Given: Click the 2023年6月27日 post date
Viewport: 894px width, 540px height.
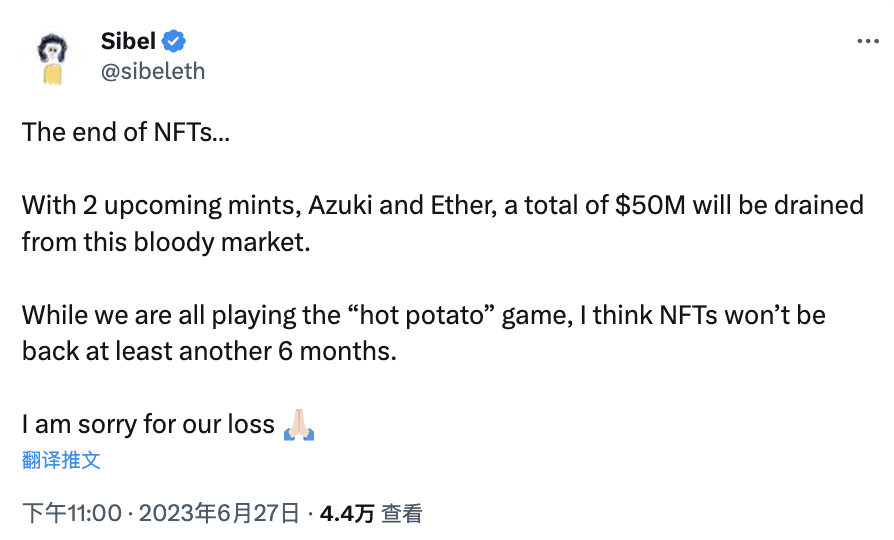Looking at the screenshot, I should (219, 514).
